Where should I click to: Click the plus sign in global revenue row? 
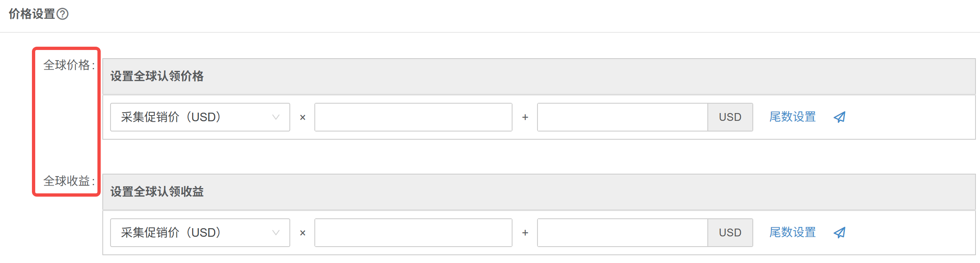[x=525, y=233]
